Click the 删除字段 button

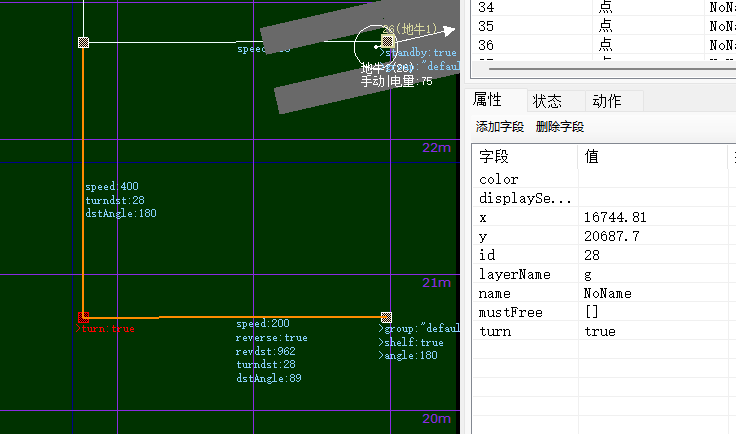tap(560, 127)
